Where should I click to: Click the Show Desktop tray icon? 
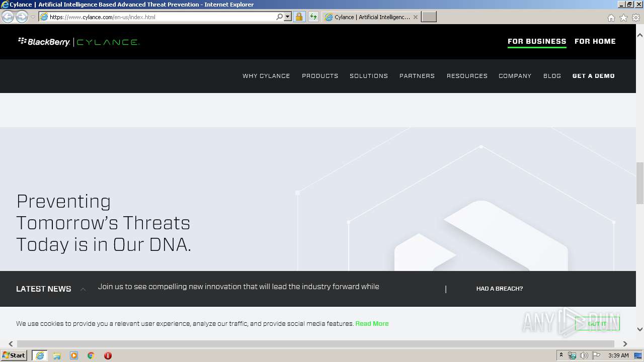tap(638, 355)
